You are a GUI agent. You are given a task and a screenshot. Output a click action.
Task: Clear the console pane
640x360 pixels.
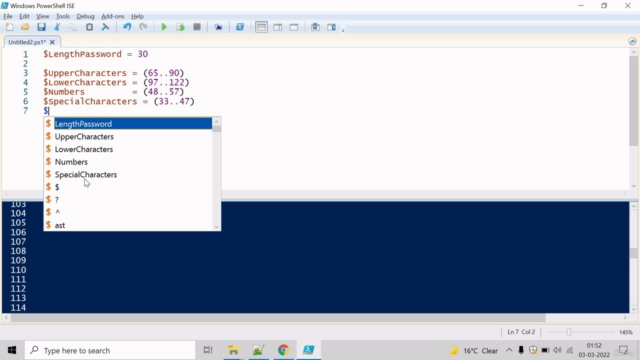[x=105, y=27]
